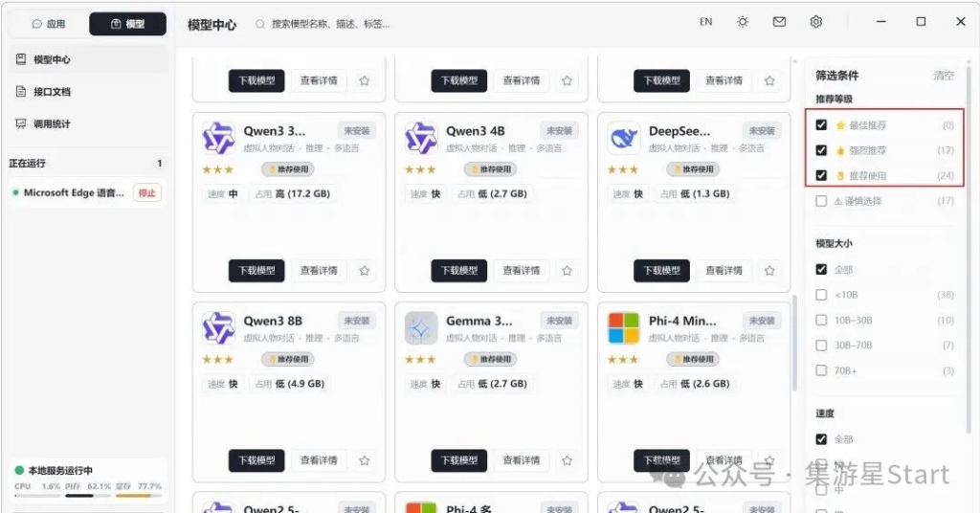
Task: Favorite Qwen3 8B with the star
Action: point(365,460)
